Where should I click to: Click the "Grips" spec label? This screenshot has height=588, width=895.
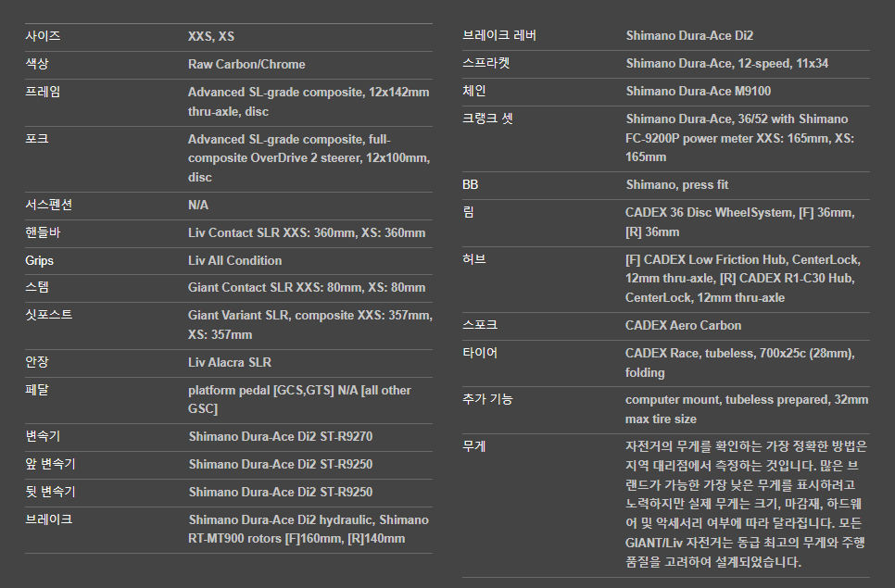(40, 260)
